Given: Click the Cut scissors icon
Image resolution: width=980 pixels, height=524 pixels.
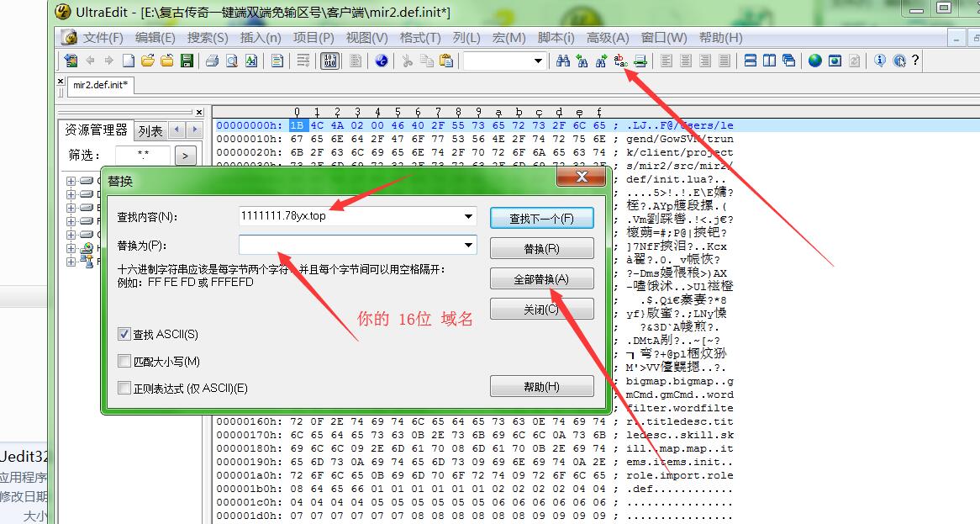Looking at the screenshot, I should (408, 61).
